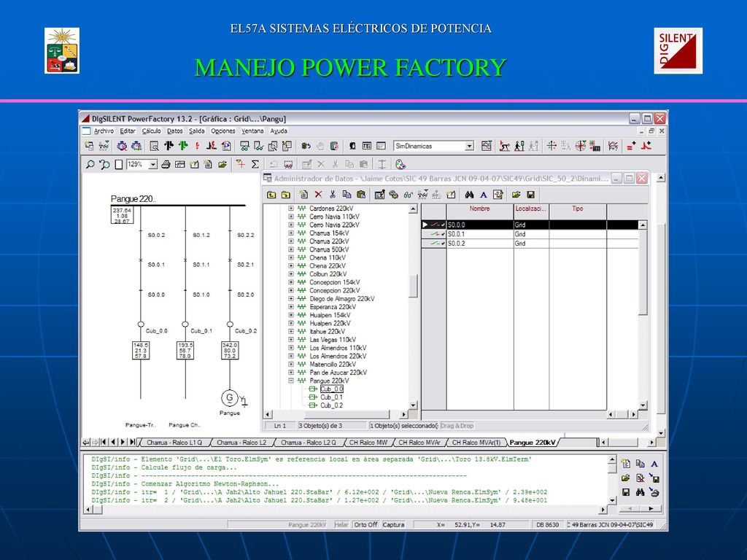Switch to the CH Ralco MW tab
The height and width of the screenshot is (560, 747).
click(368, 443)
